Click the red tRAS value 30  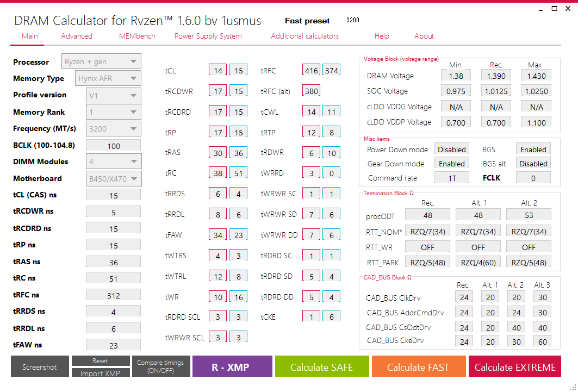click(x=218, y=153)
